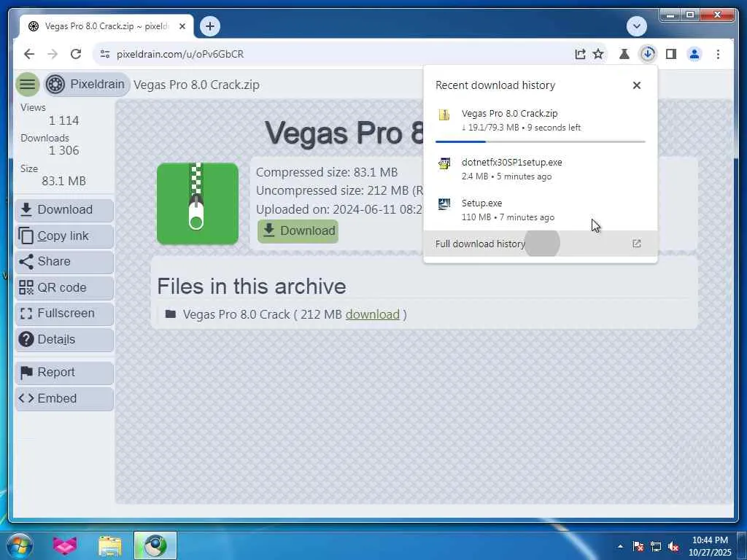Open Chrome three-dot menu
747x560 pixels.
(x=718, y=54)
